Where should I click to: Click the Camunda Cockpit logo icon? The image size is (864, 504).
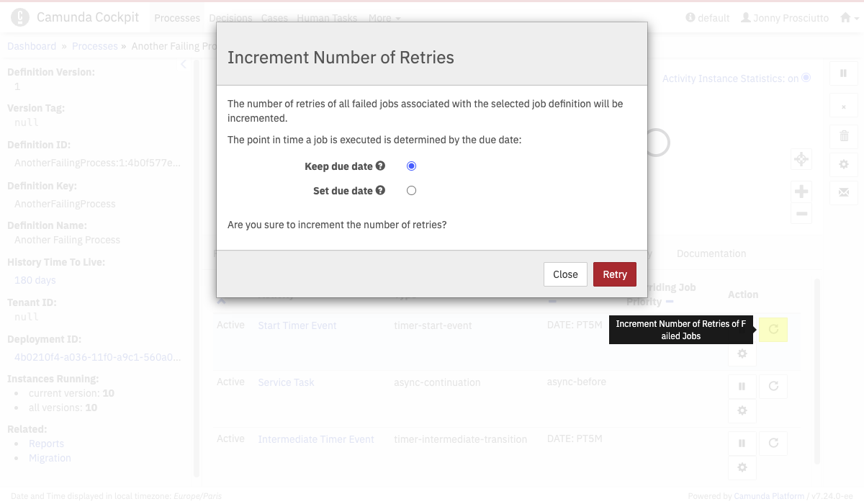pos(20,17)
